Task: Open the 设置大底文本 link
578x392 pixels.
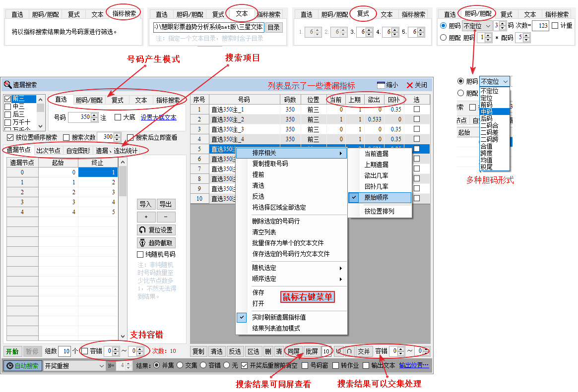Action: click(x=158, y=117)
